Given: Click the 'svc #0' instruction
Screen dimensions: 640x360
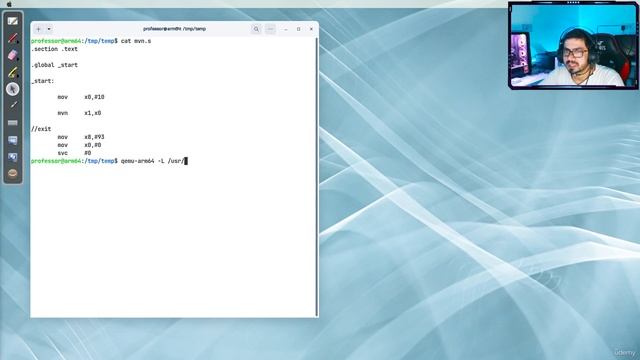Looking at the screenshot, I should (x=74, y=153).
